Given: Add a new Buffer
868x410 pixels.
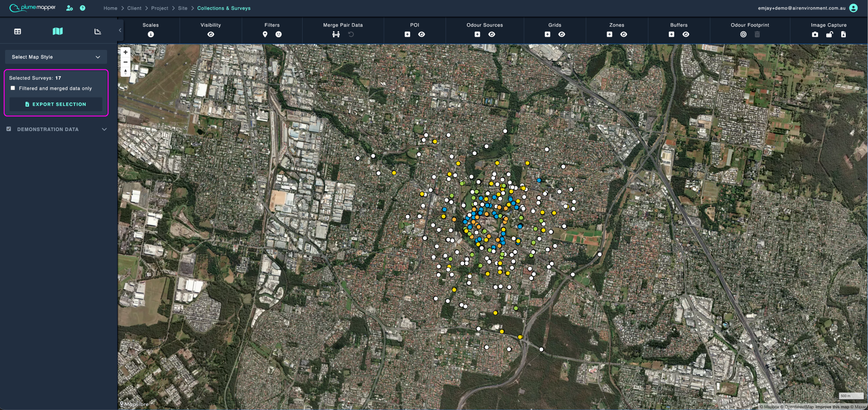Looking at the screenshot, I should coord(672,34).
